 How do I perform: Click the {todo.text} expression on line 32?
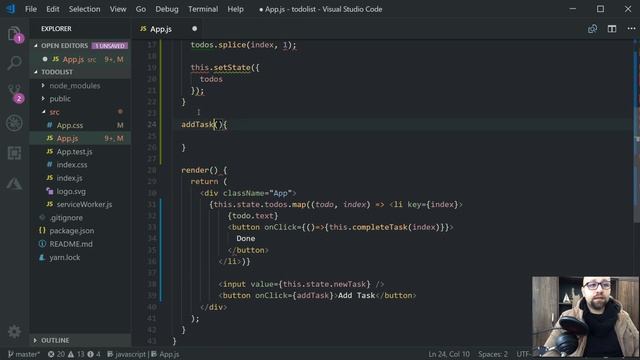pyautogui.click(x=253, y=216)
